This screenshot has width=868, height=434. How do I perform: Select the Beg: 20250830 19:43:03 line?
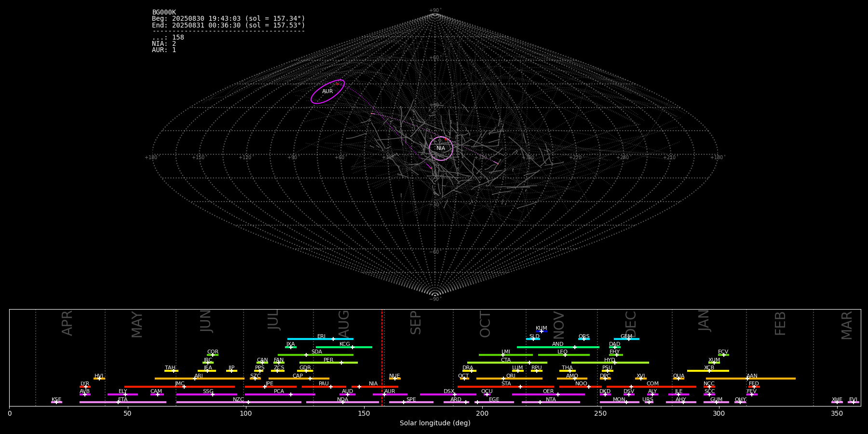tap(229, 19)
